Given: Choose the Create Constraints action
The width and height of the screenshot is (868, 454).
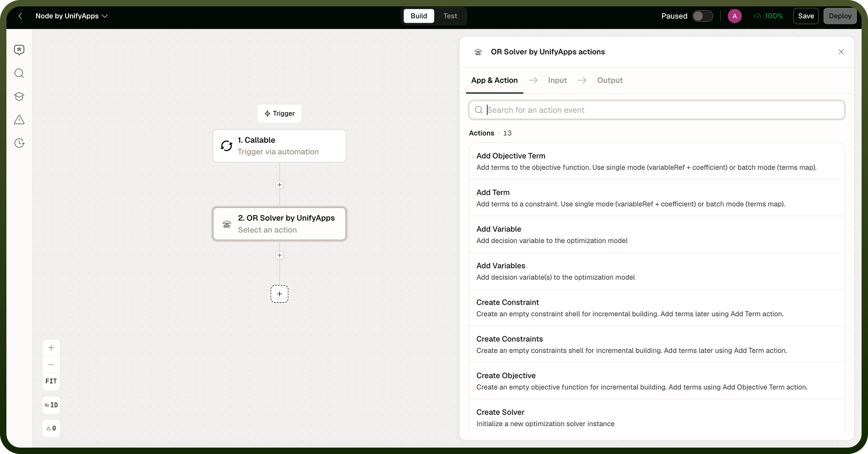Looking at the screenshot, I should click(657, 345).
